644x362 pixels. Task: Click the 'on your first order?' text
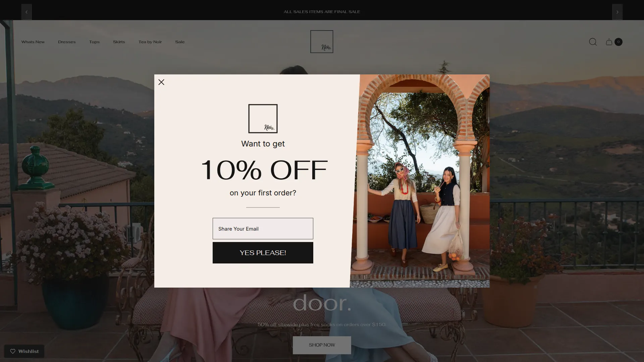pos(263,193)
